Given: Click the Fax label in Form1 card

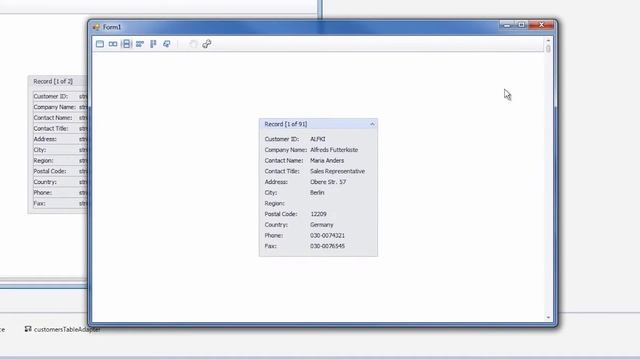Looking at the screenshot, I should pos(271,246).
